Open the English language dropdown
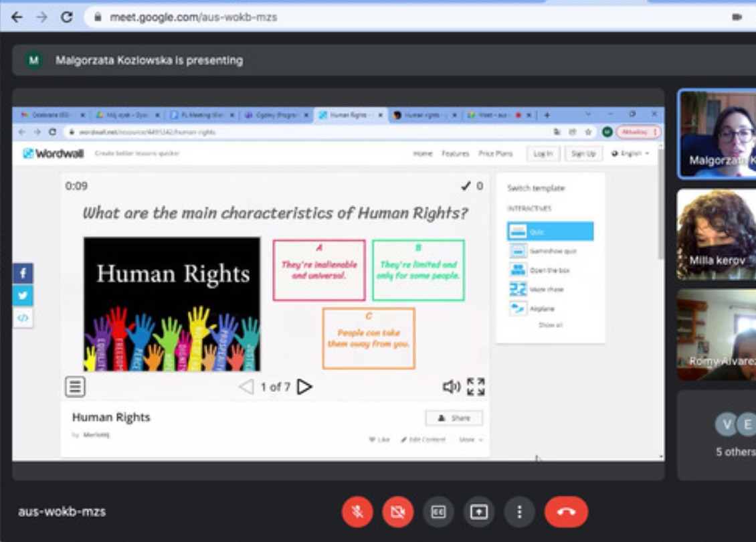Viewport: 756px width, 542px height. click(630, 154)
